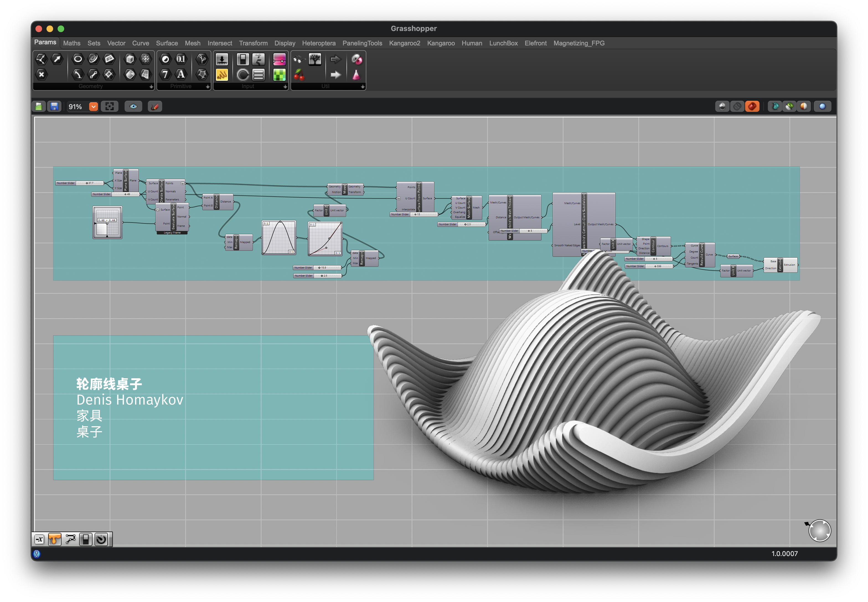The height and width of the screenshot is (602, 868).
Task: Toggle preview selected only green button
Action: point(789,107)
